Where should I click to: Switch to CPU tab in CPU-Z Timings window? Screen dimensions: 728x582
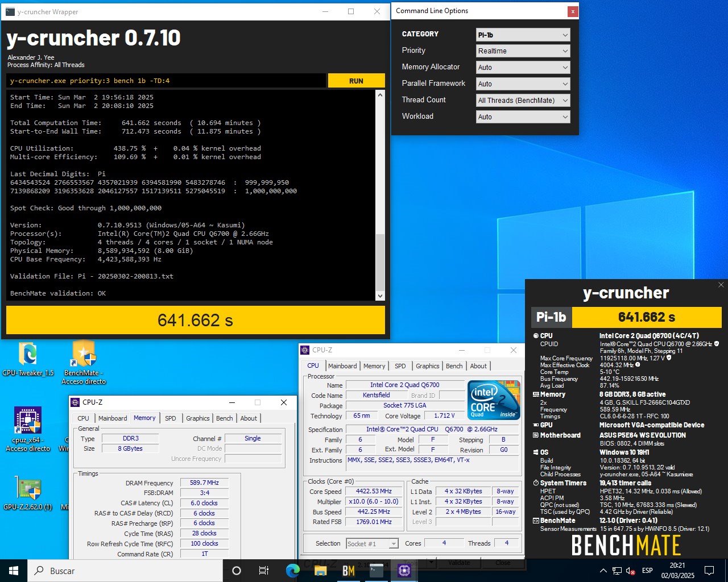pos(83,418)
